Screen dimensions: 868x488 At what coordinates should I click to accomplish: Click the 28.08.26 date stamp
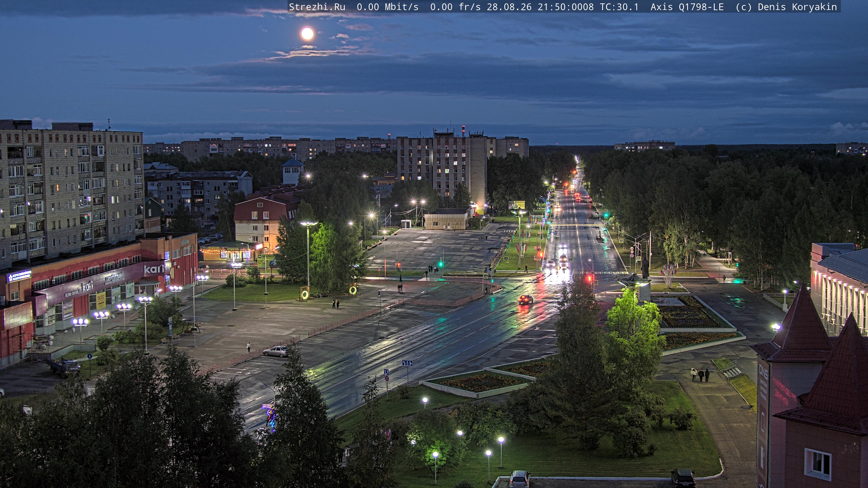pos(509,7)
